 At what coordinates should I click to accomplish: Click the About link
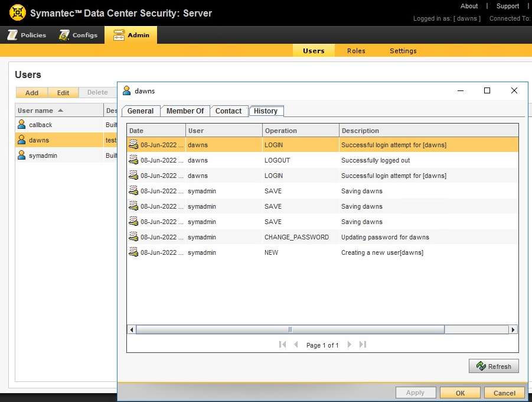(469, 6)
